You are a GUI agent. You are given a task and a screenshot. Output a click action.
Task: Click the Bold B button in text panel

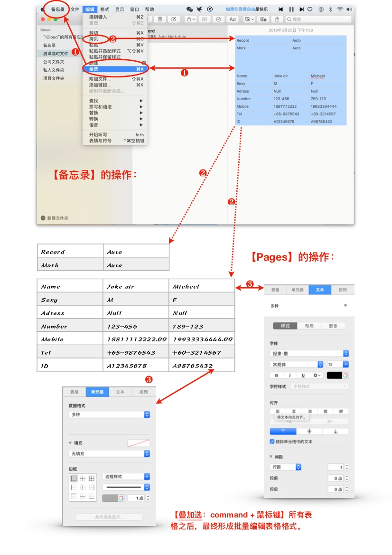[276, 375]
